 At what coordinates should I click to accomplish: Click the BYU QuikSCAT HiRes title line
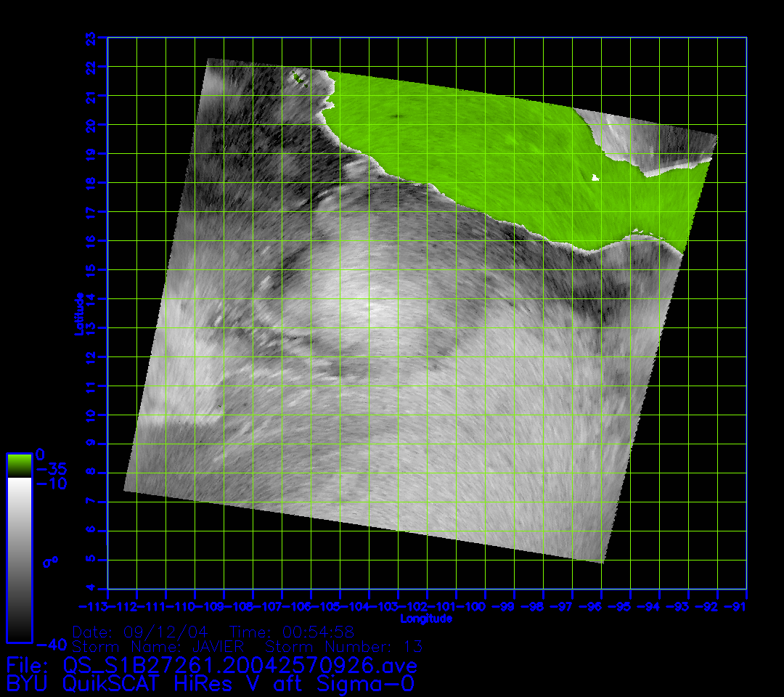tap(211, 683)
